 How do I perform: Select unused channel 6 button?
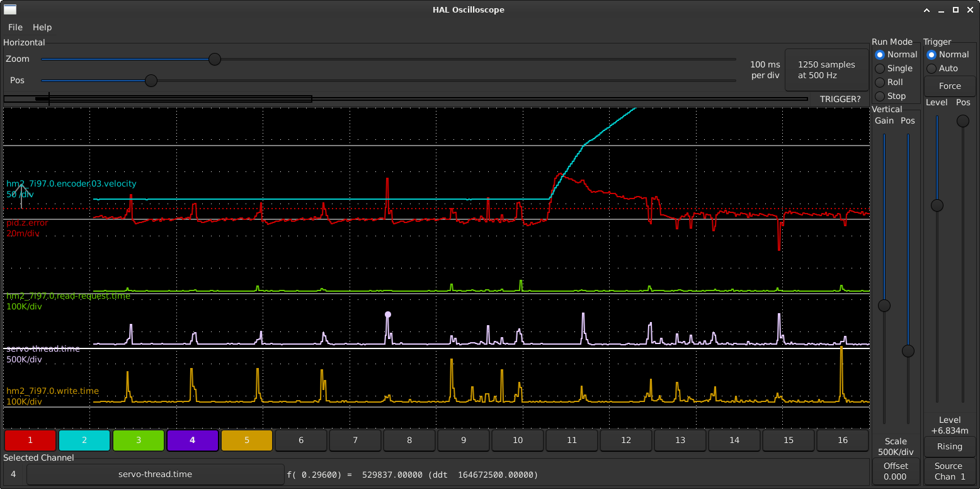click(301, 440)
